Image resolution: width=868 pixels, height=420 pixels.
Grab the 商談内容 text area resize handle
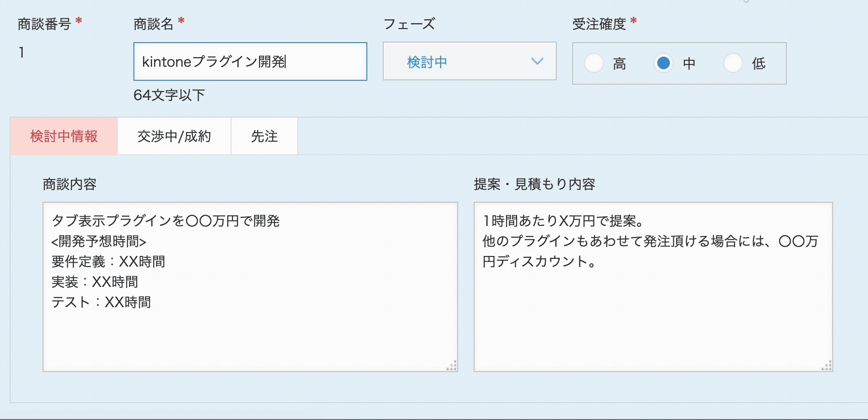pyautogui.click(x=452, y=366)
